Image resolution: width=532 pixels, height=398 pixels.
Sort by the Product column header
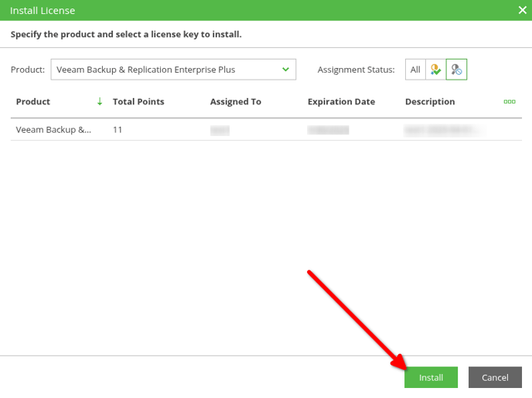coord(33,102)
